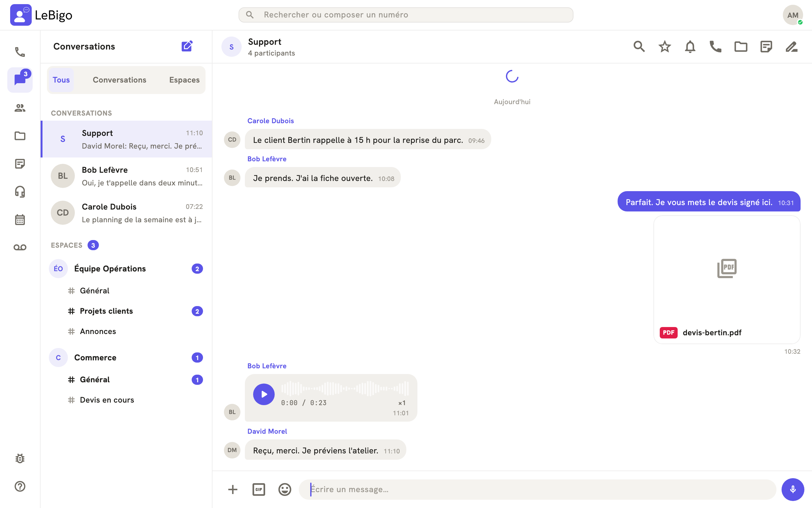Toggle notifications bell for Support
This screenshot has width=812, height=508.
pyautogui.click(x=690, y=46)
